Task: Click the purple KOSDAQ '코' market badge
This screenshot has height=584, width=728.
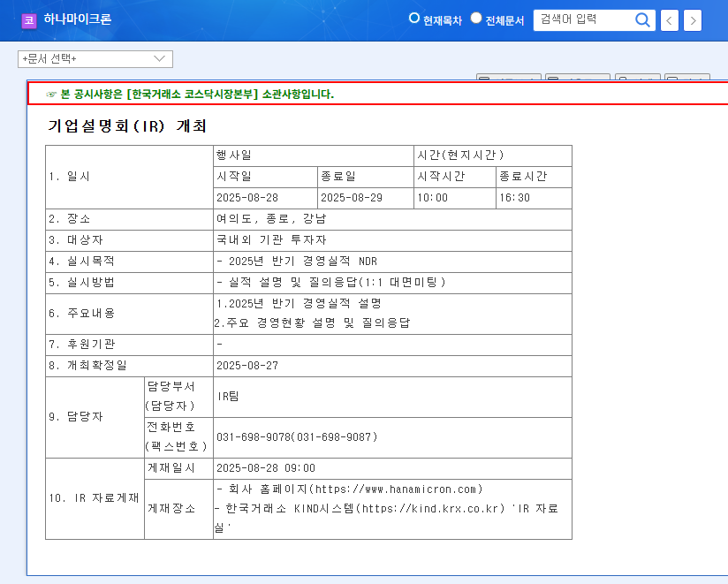Action: coord(29,20)
